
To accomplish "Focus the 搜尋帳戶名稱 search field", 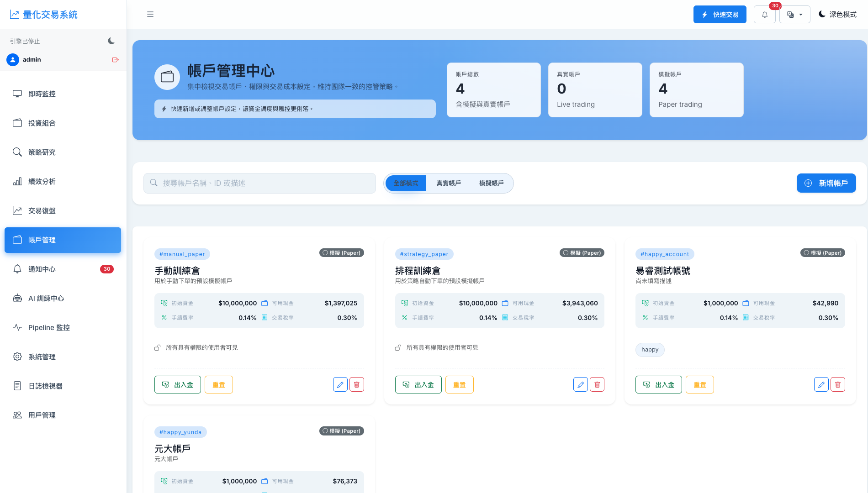I will [259, 183].
